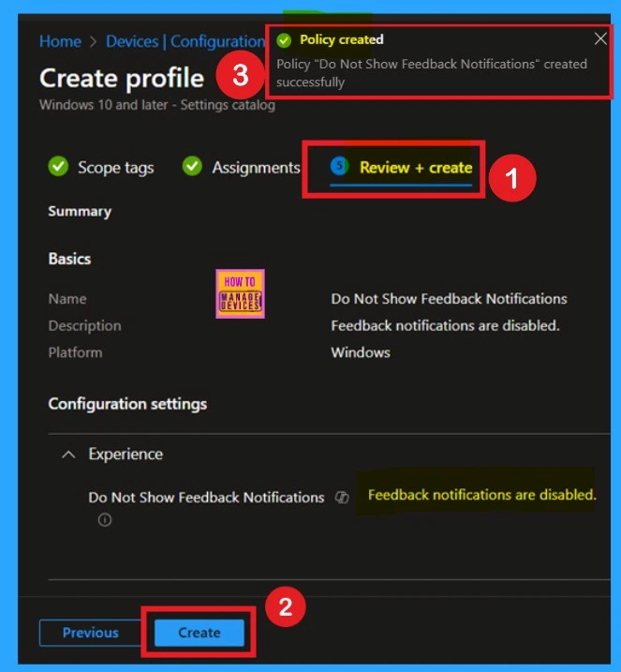Click the Home breadcrumb link
Viewport: 621px width, 672px height.
[x=60, y=41]
